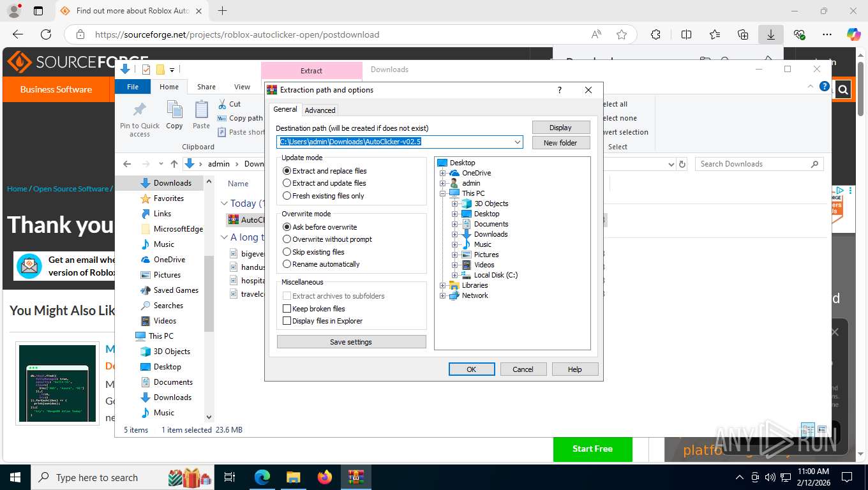Click Details view icon in Explorer status bar

(808, 430)
